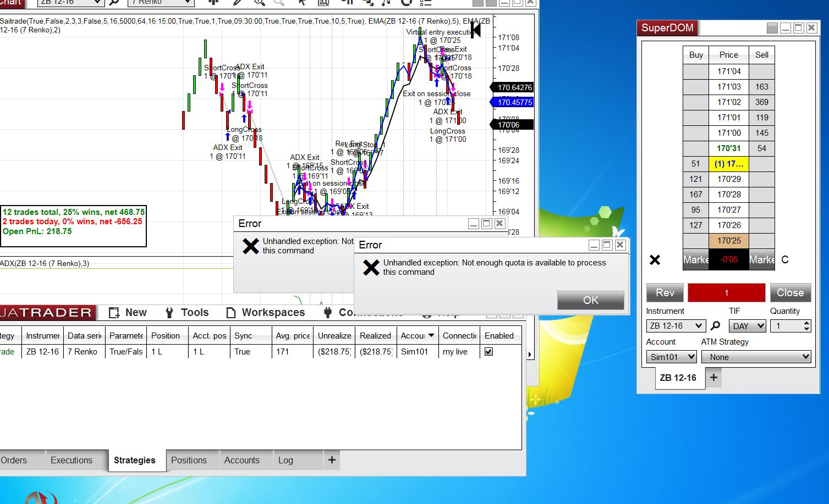Image resolution: width=829 pixels, height=504 pixels.
Task: Add a new SuperDOM tab with plus
Action: click(x=713, y=378)
